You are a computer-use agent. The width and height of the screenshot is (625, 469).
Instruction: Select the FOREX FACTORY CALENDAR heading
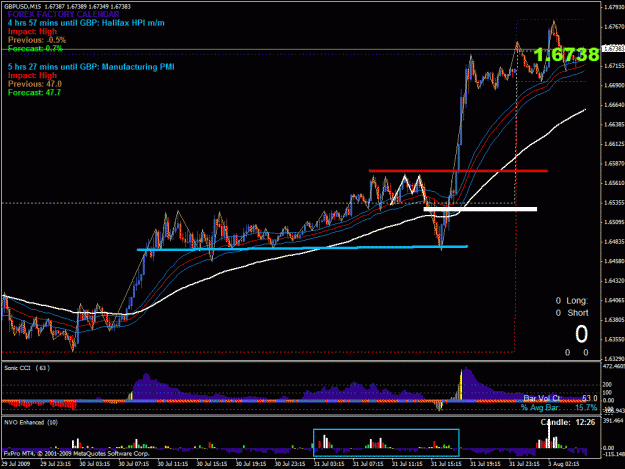[x=63, y=14]
